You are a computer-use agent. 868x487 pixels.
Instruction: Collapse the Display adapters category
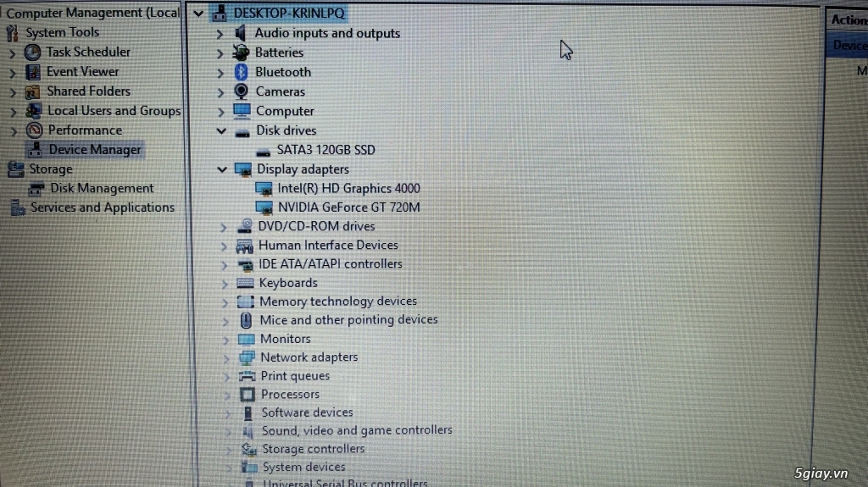tap(222, 169)
